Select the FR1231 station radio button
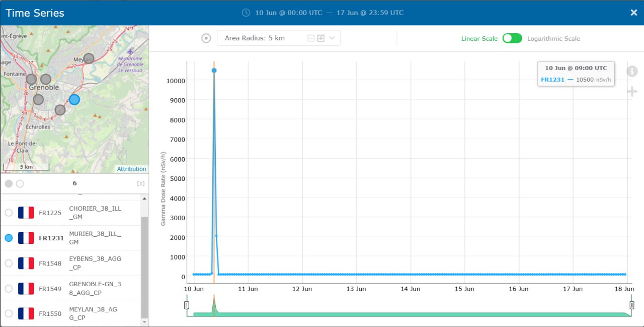Screen dimensions: 644x327 point(9,238)
